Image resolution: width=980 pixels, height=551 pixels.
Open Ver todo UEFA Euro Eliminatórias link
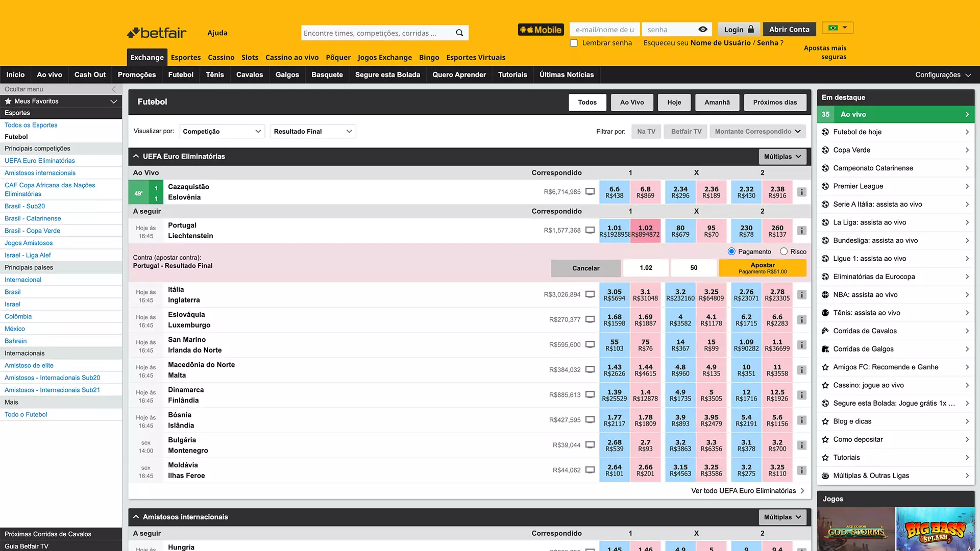pyautogui.click(x=748, y=491)
